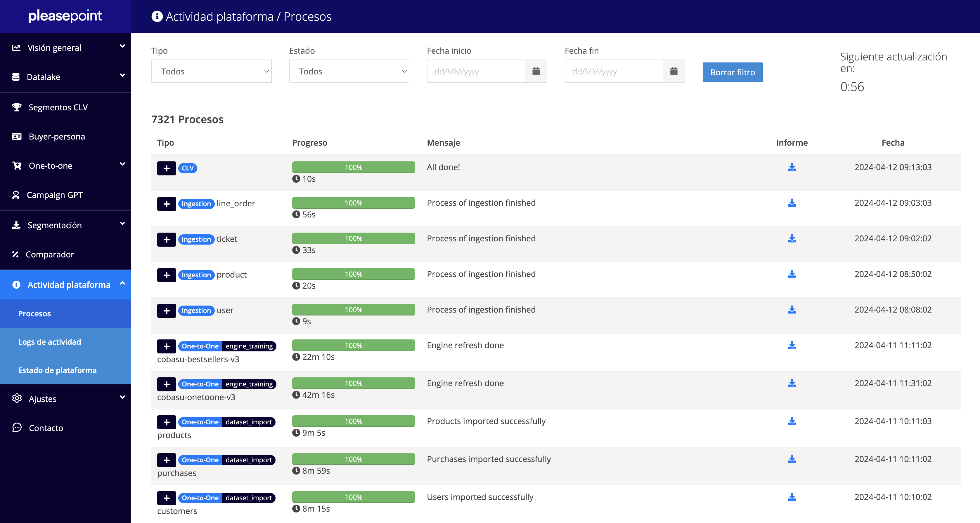Open the Tipo filter dropdown

pyautogui.click(x=211, y=71)
